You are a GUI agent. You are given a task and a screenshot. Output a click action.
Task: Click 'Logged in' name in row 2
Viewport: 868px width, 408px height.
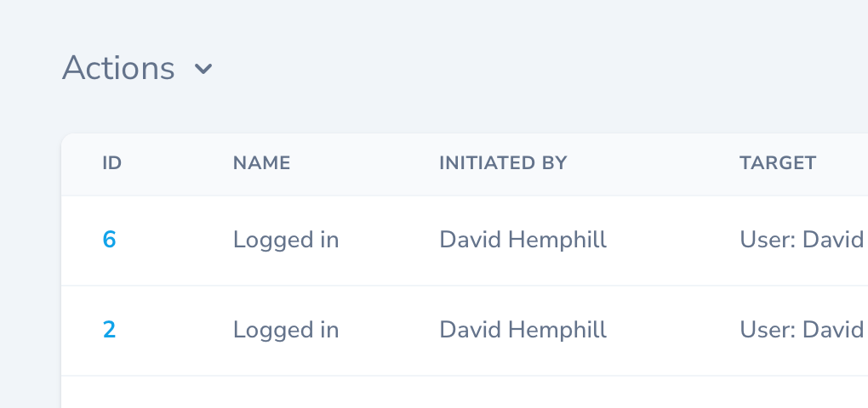click(x=286, y=330)
